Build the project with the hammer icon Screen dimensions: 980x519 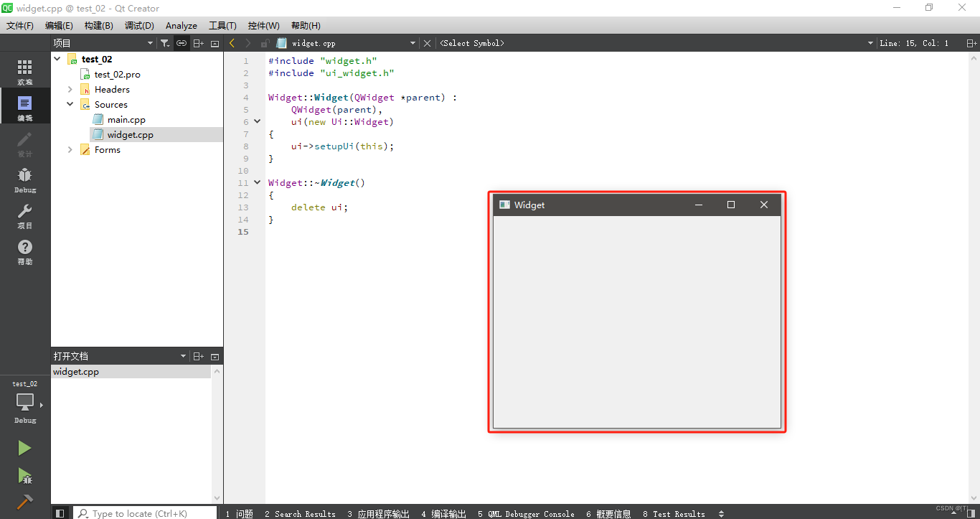click(24, 502)
